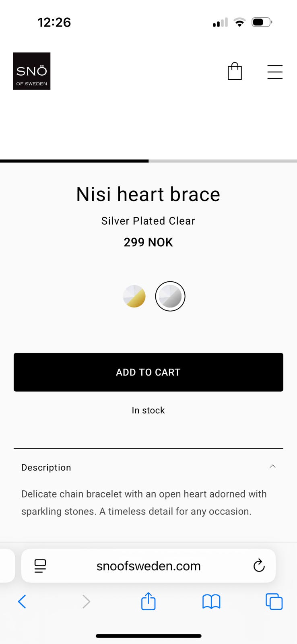Viewport: 297px width, 644px height.
Task: Collapse the Description section chevron
Action: (272, 466)
